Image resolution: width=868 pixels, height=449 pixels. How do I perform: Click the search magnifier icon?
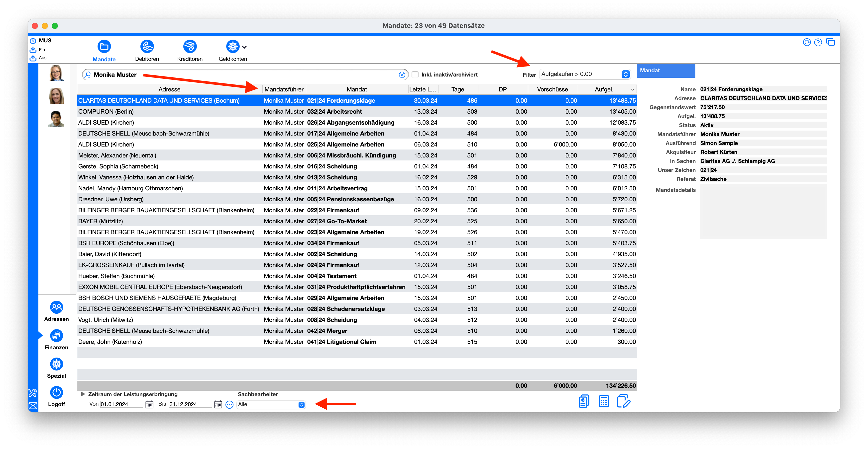87,75
